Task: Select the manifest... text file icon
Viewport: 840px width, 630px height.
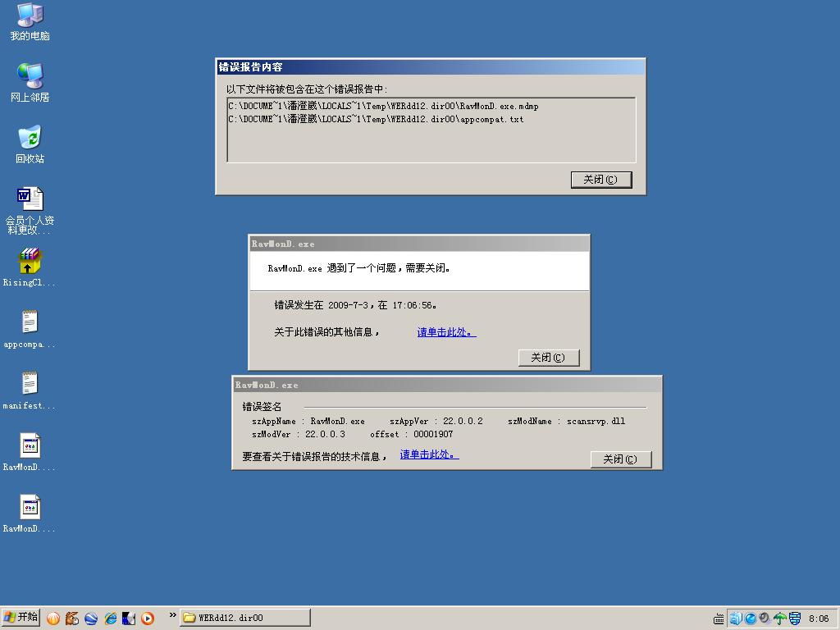Action: coord(30,390)
